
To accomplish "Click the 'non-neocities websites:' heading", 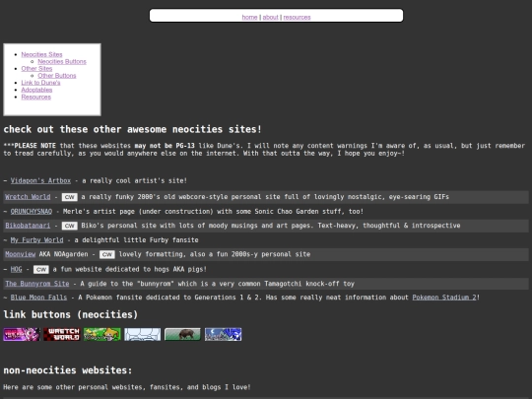I will pos(68,370).
